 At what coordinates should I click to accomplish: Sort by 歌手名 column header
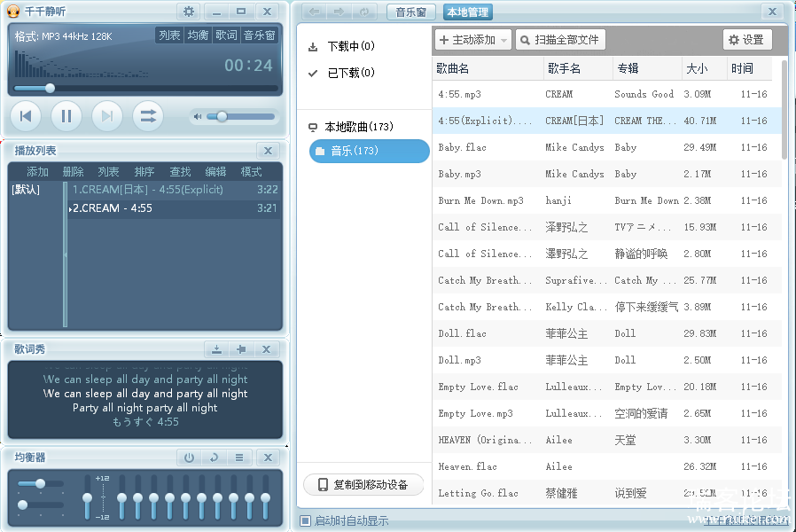(578, 68)
